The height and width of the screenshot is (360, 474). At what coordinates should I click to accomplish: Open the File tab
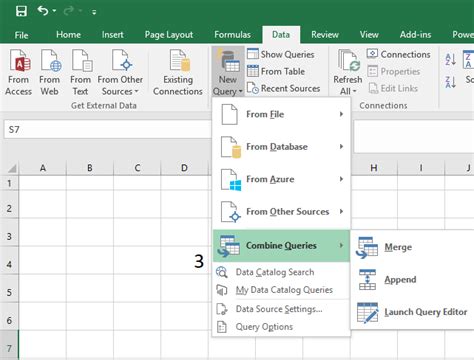pyautogui.click(x=21, y=35)
